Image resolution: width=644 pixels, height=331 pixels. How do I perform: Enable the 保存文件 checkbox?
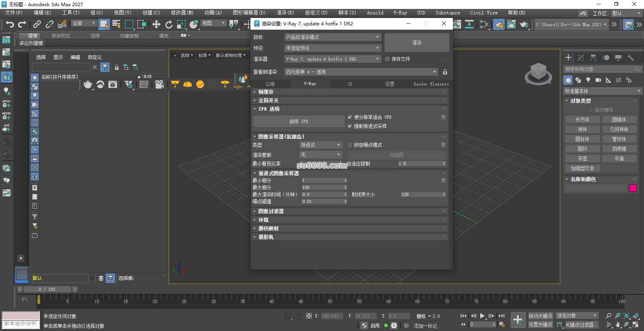point(387,59)
